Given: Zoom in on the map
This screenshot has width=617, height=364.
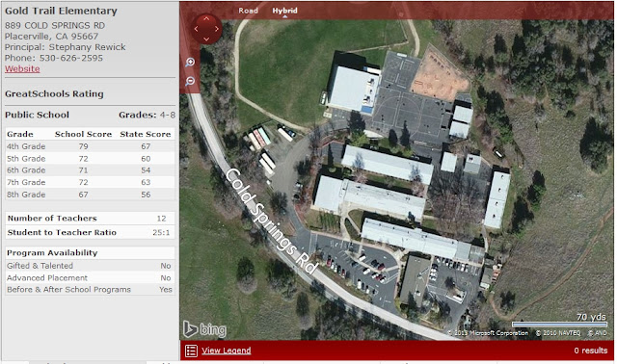Looking at the screenshot, I should pyautogui.click(x=190, y=62).
